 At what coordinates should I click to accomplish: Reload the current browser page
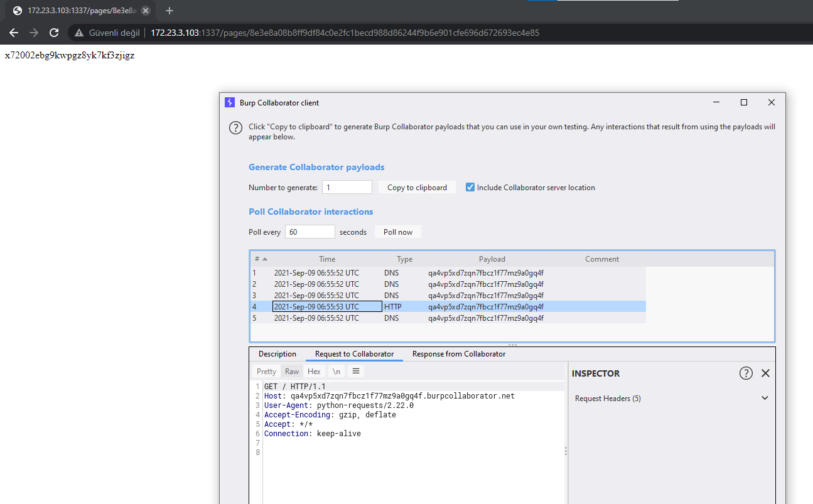click(x=54, y=33)
